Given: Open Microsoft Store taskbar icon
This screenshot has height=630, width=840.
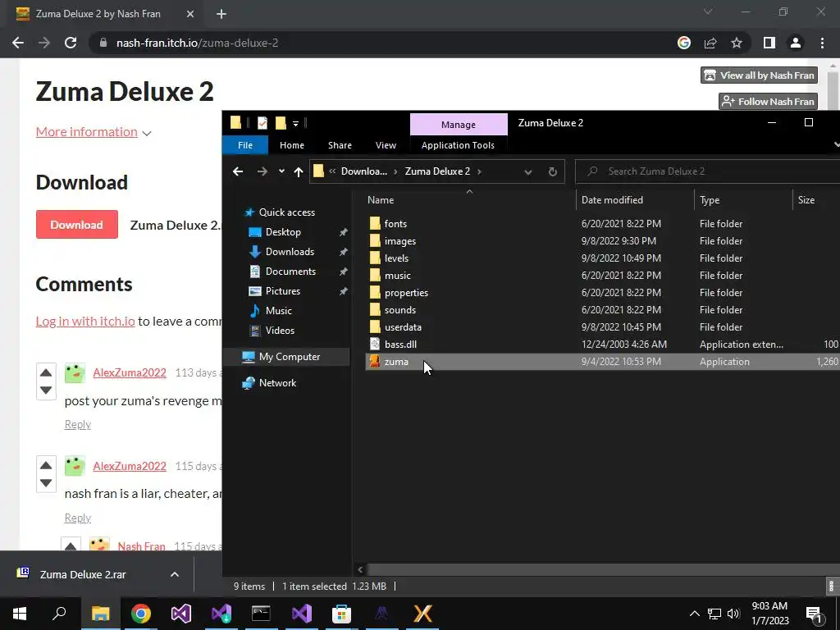Looking at the screenshot, I should click(341, 614).
